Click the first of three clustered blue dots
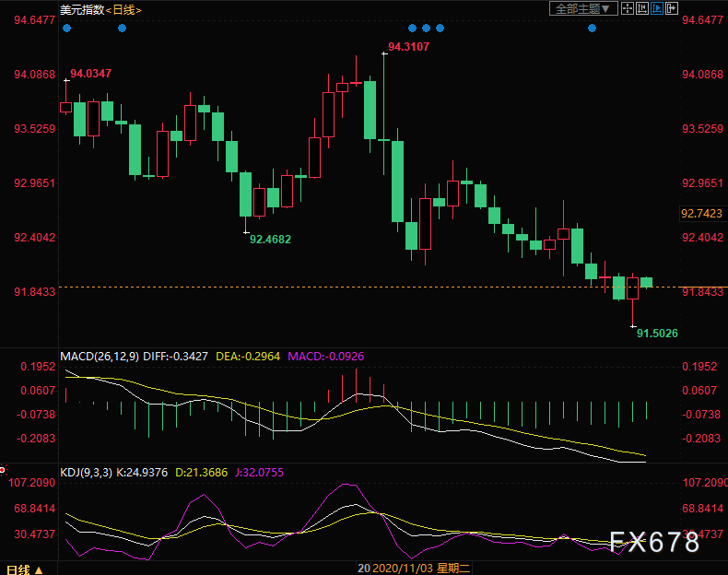Viewport: 728px width, 575px height. 412,28
